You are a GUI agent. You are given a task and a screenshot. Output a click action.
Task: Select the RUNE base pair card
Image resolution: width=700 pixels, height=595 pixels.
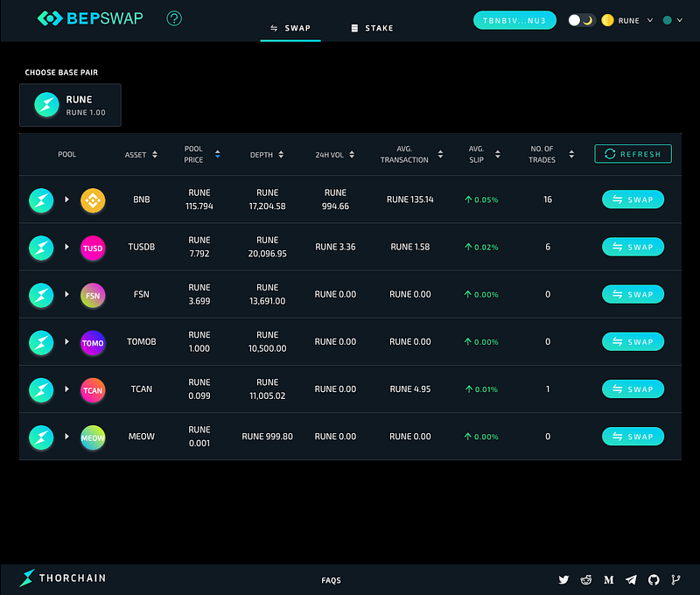(x=70, y=105)
